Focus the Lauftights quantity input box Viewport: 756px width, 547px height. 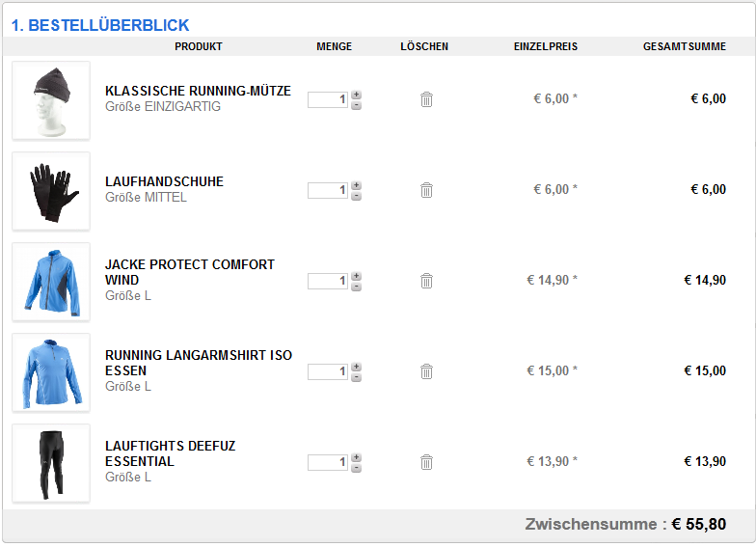(x=328, y=462)
